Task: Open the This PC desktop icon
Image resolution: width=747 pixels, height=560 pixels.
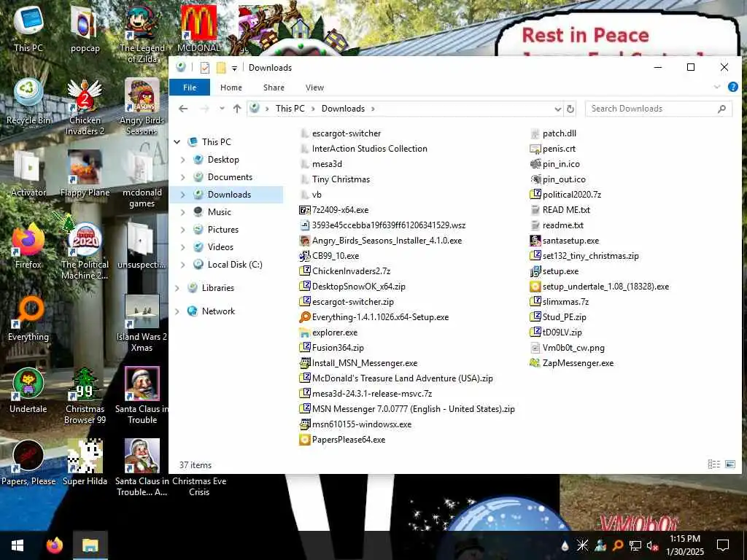Action: (x=28, y=28)
